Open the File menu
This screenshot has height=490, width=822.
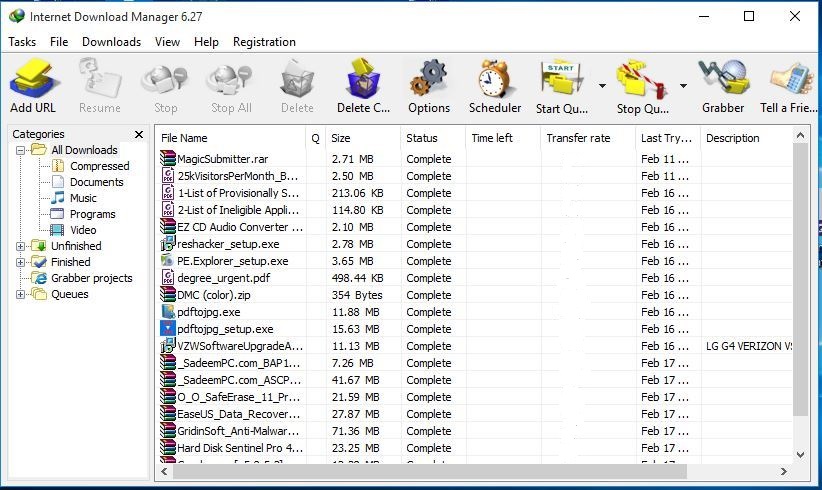point(59,42)
